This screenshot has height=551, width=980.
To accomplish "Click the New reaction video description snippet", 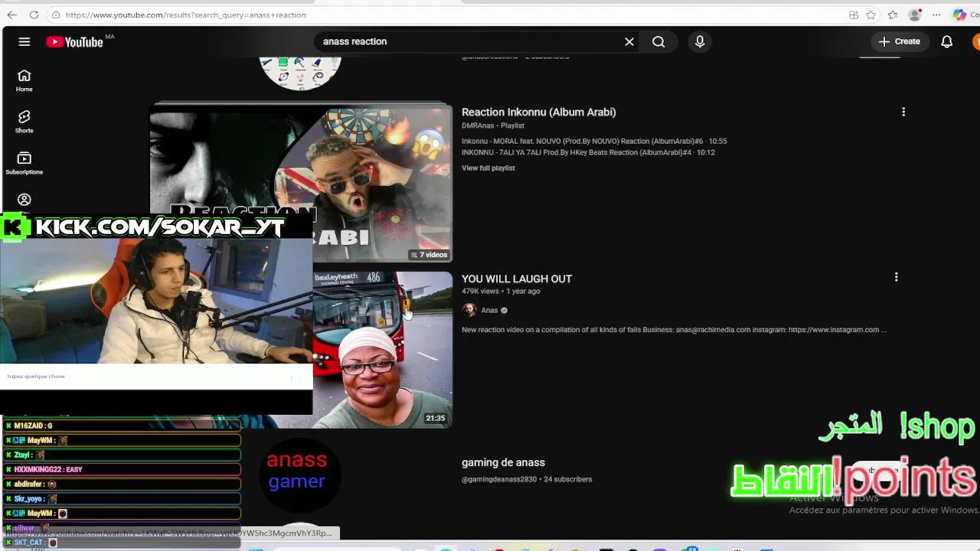I will 674,330.
